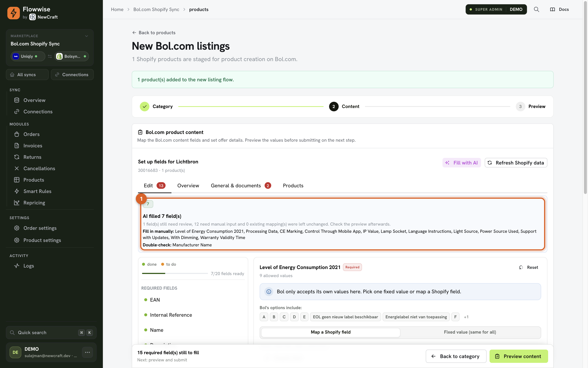
Task: Click the Home breadcrumb link
Action: [117, 10]
